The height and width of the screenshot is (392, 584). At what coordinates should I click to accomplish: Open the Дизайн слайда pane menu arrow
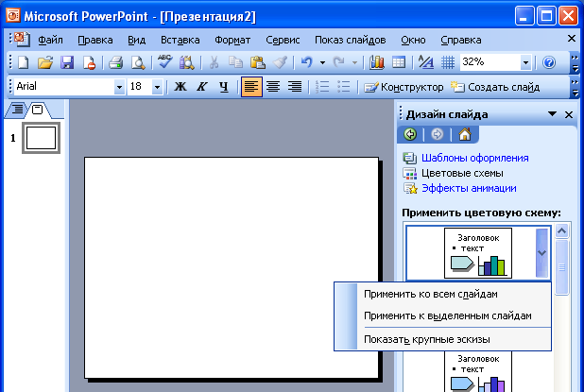552,114
